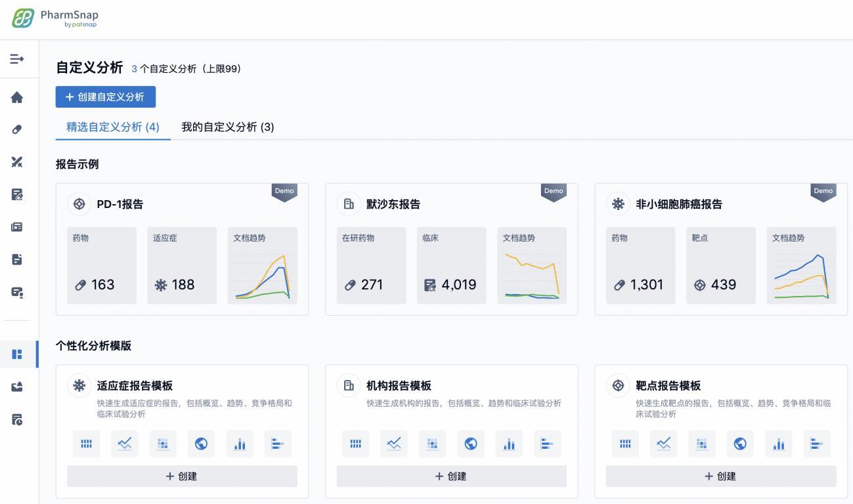Click the report icon with clock at sidebar bottom

16,419
